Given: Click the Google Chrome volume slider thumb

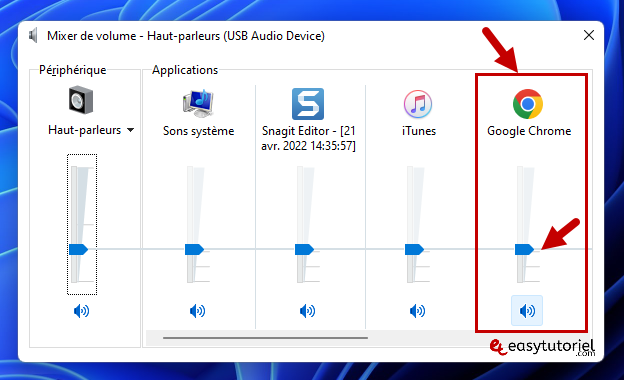Looking at the screenshot, I should tap(525, 249).
